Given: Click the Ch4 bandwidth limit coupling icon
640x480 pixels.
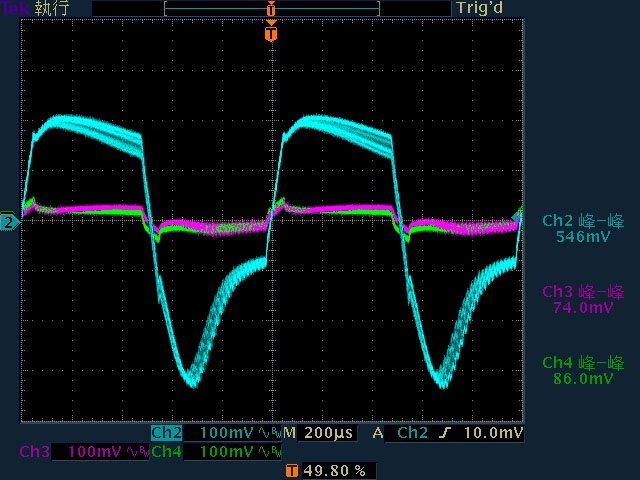Looking at the screenshot, I should (267, 452).
